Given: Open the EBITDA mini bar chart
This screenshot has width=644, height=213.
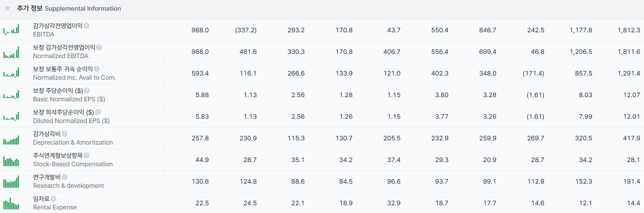Looking at the screenshot, I should click(x=11, y=30).
